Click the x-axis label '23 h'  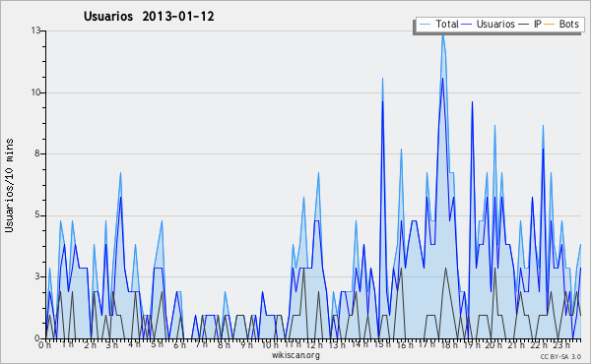pos(560,344)
